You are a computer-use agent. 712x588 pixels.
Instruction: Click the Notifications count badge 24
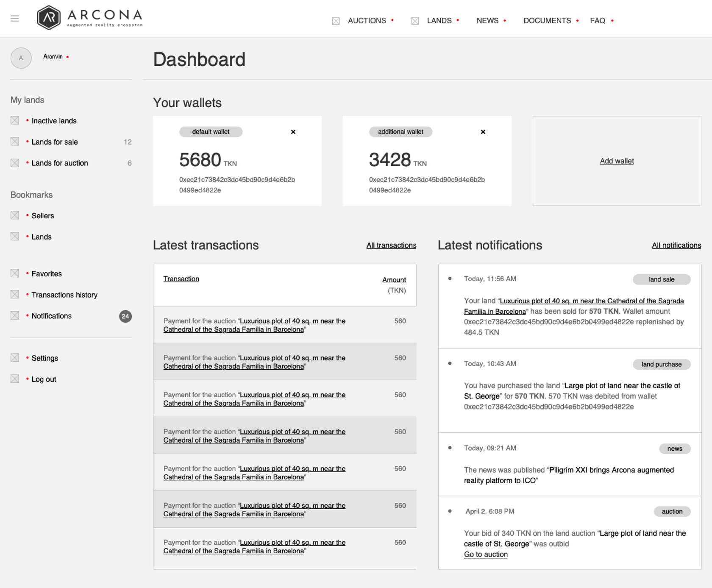(125, 316)
